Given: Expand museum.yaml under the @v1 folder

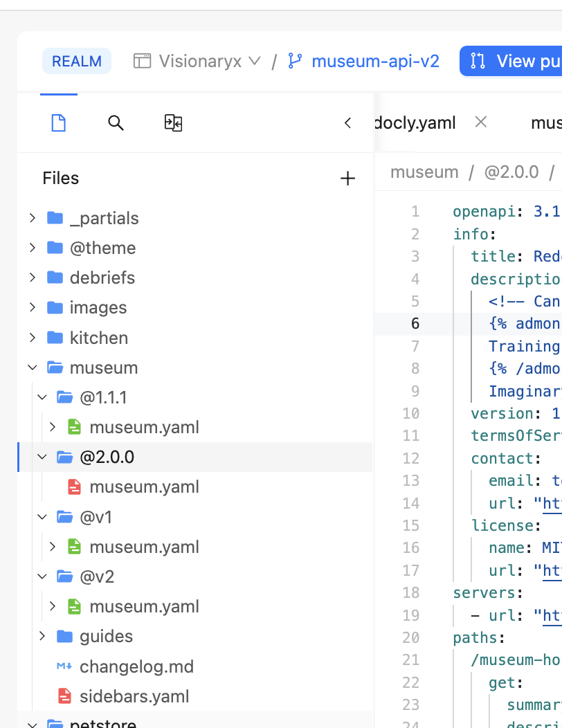Looking at the screenshot, I should (x=53, y=547).
